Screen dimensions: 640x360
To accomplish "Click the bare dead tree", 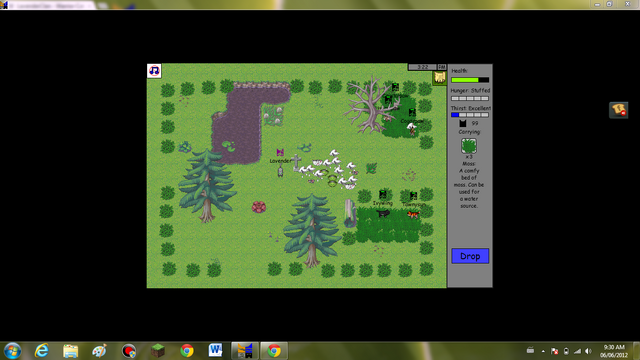I will [x=372, y=105].
